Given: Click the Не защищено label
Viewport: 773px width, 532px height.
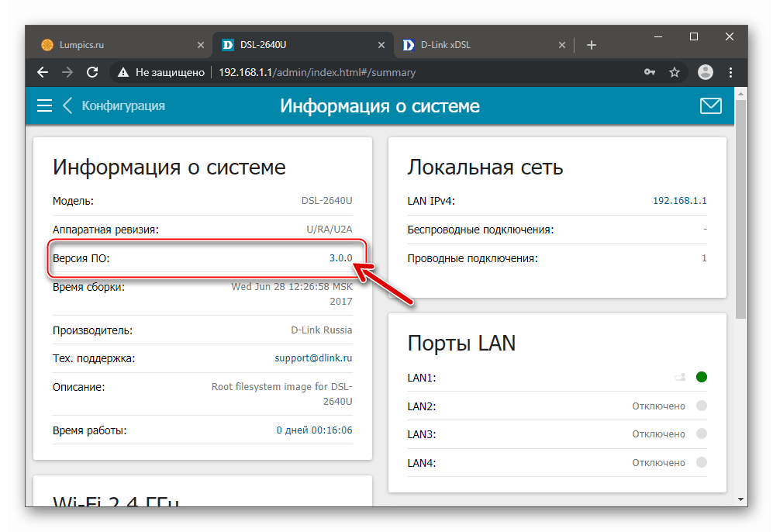Looking at the screenshot, I should [x=170, y=72].
